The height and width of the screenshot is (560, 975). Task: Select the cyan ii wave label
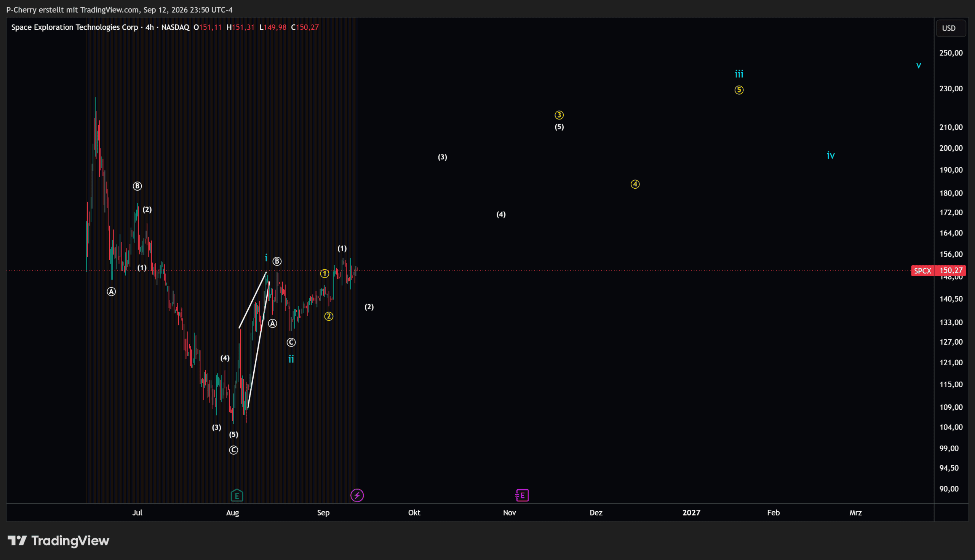coord(291,359)
